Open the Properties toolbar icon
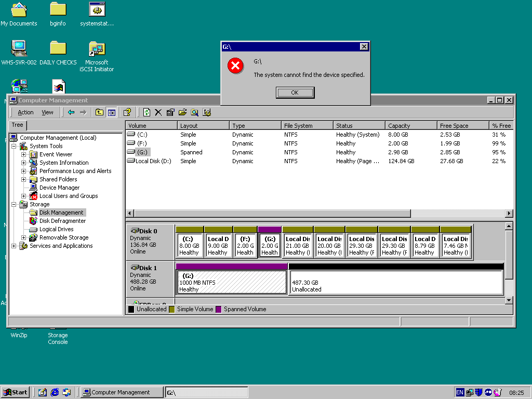Viewport: 532px width, 399px height. click(x=170, y=112)
